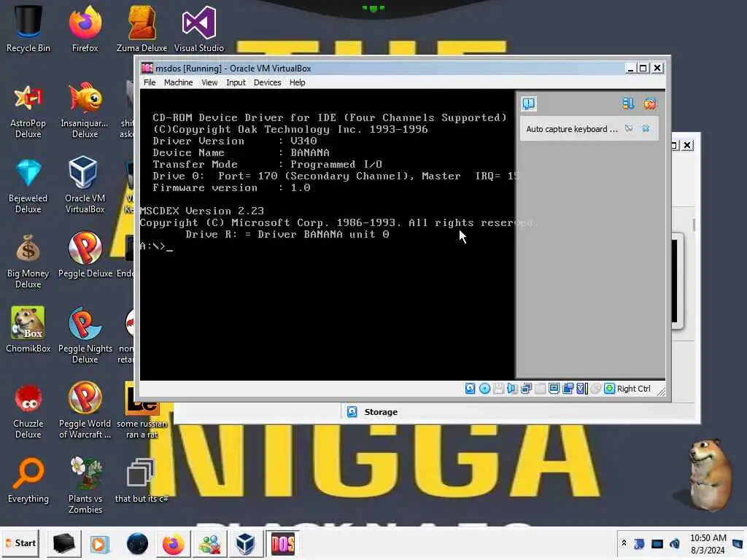Open the Input menu
This screenshot has width=747, height=560.
(236, 82)
